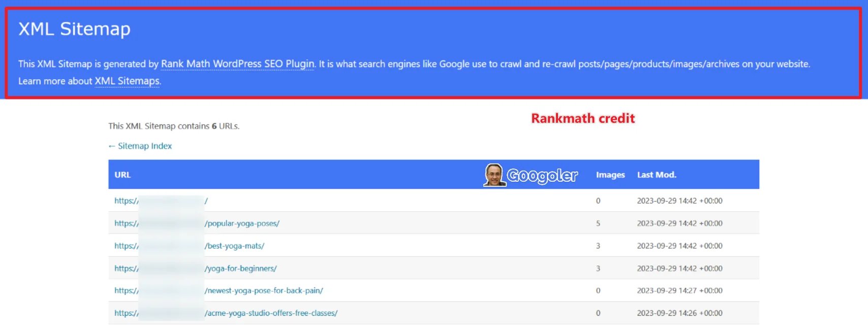Click image count 3 for best-yoga-mats

[x=598, y=246]
